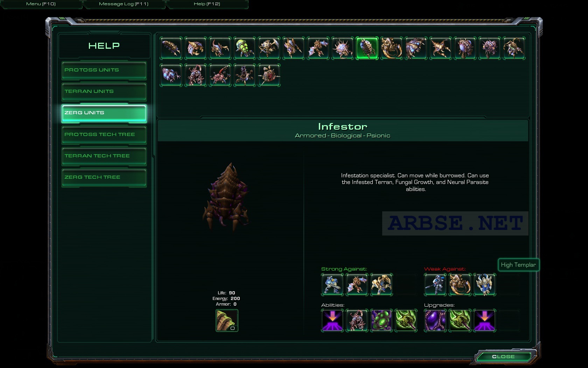Click the Infestation specialist description text

[415, 182]
